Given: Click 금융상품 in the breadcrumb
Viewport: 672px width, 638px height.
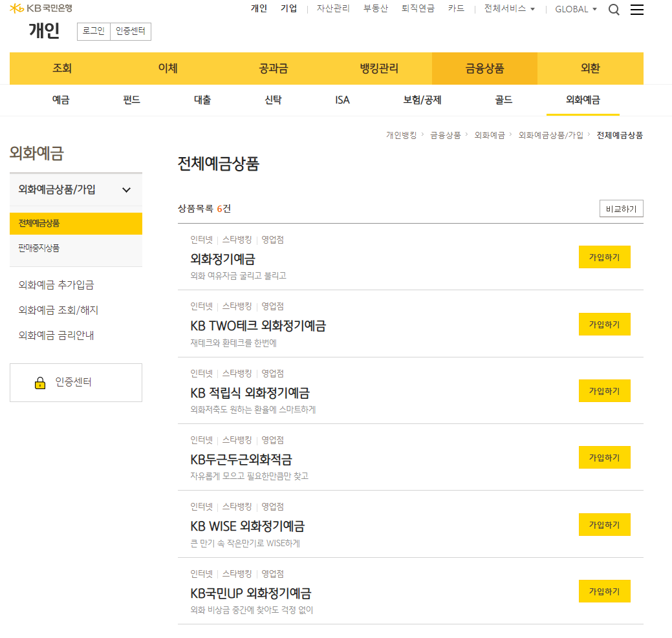Looking at the screenshot, I should click(445, 135).
